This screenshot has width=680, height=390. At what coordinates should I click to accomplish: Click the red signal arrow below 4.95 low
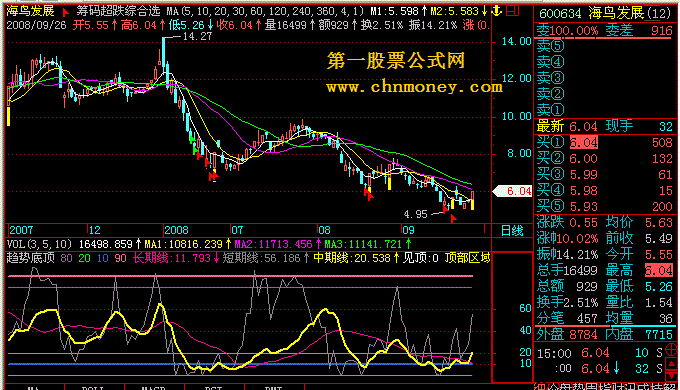[x=453, y=219]
